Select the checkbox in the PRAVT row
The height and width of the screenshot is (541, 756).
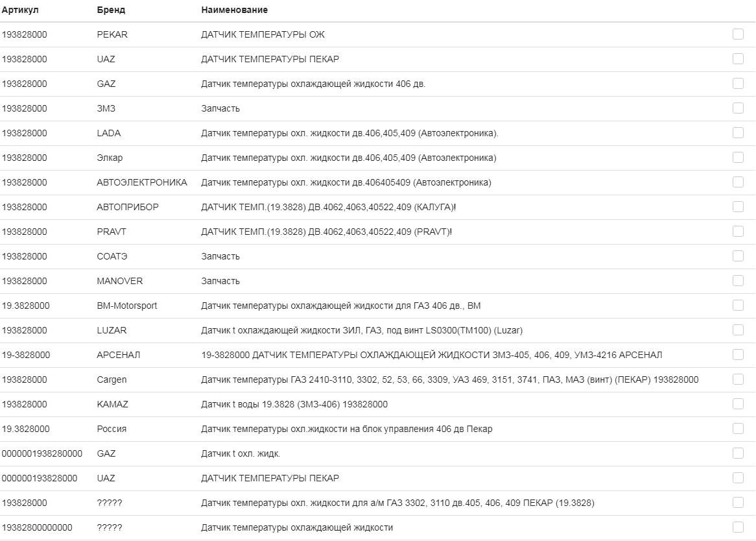click(x=738, y=232)
